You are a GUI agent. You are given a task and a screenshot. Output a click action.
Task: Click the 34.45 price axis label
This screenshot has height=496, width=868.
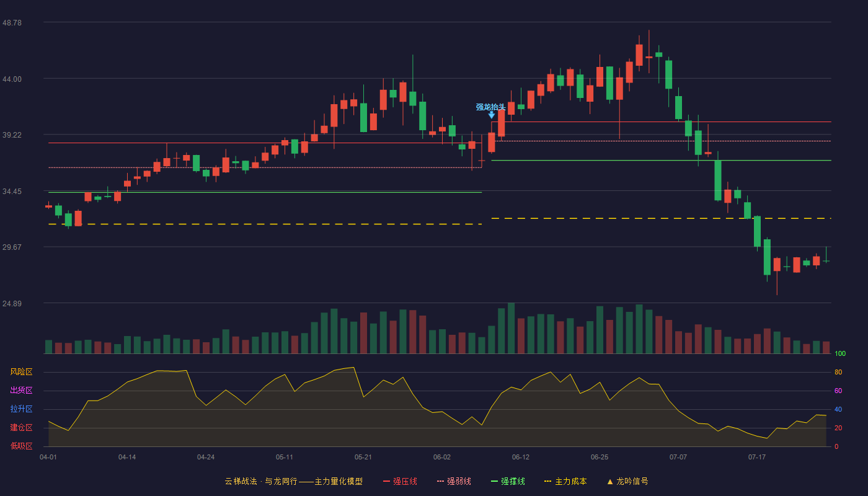point(12,191)
